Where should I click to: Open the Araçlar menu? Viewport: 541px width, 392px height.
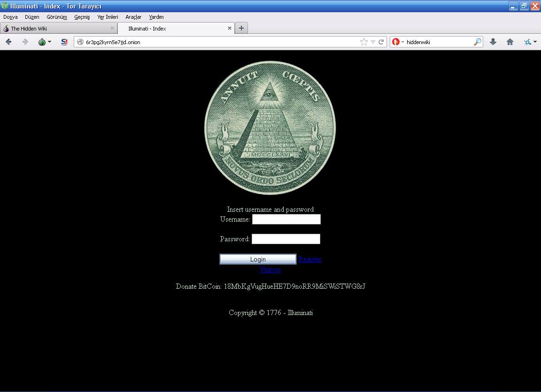point(133,17)
